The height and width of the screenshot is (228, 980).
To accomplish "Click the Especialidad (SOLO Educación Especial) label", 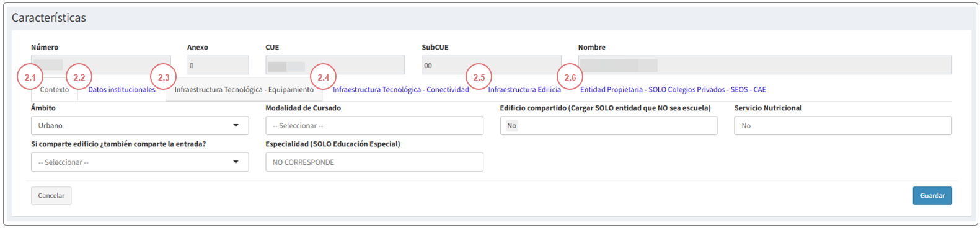I will (x=333, y=144).
